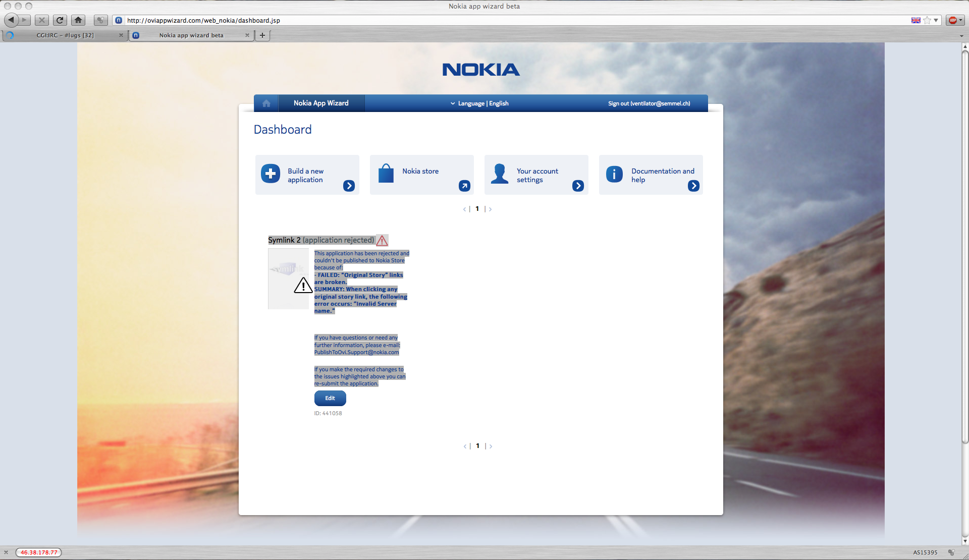Click the UK flag icon in the address bar
This screenshot has width=969, height=560.
pos(916,20)
